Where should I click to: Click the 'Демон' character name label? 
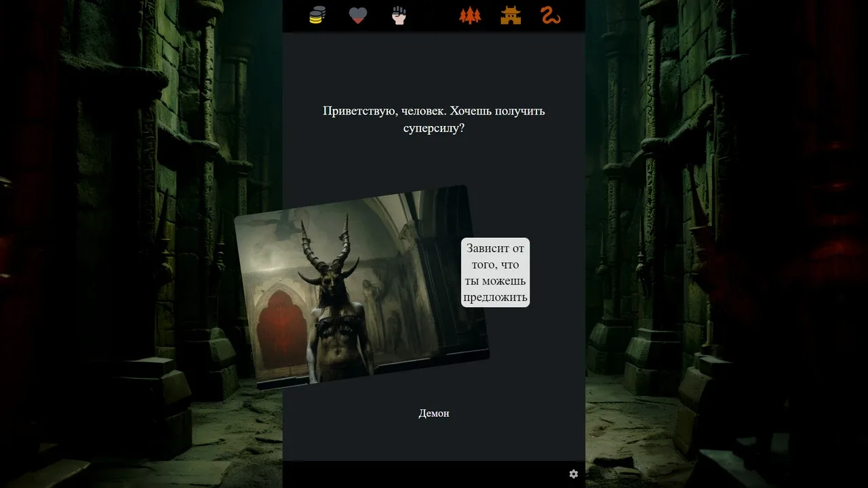point(433,413)
